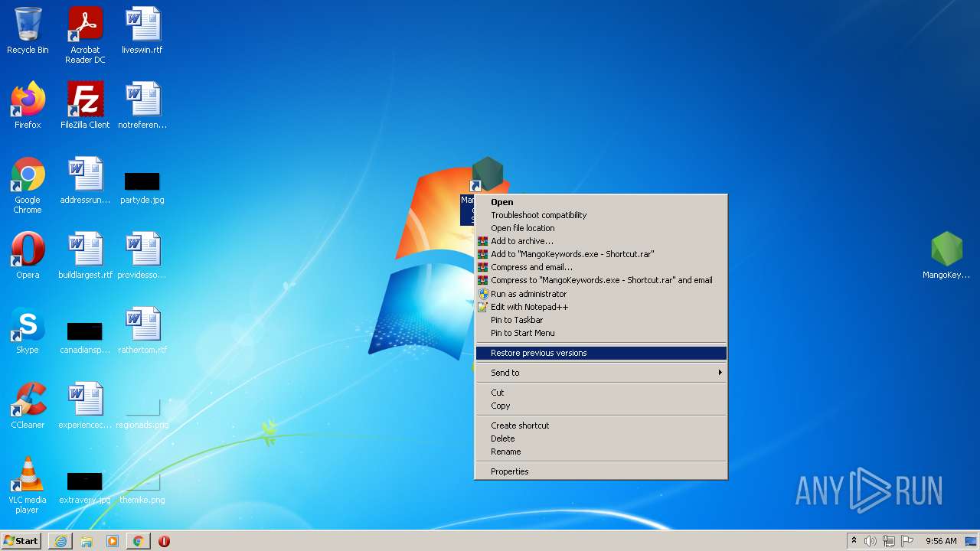Select Skype desktop shortcut

pyautogui.click(x=28, y=331)
